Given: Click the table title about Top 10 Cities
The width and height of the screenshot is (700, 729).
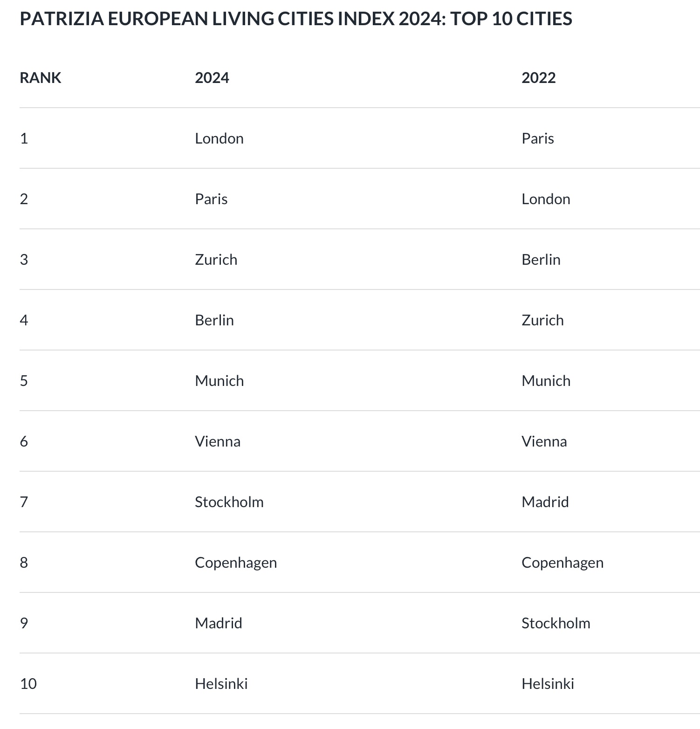Looking at the screenshot, I should 296,19.
